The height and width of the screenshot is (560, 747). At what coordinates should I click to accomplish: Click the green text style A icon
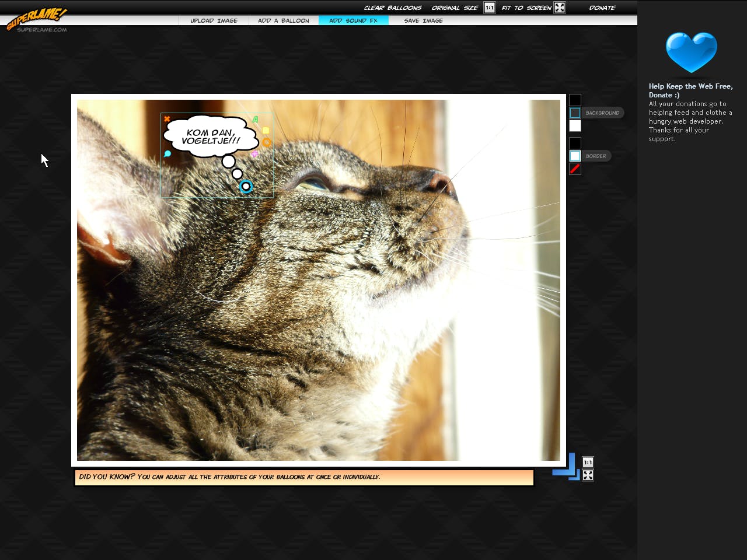click(x=255, y=120)
